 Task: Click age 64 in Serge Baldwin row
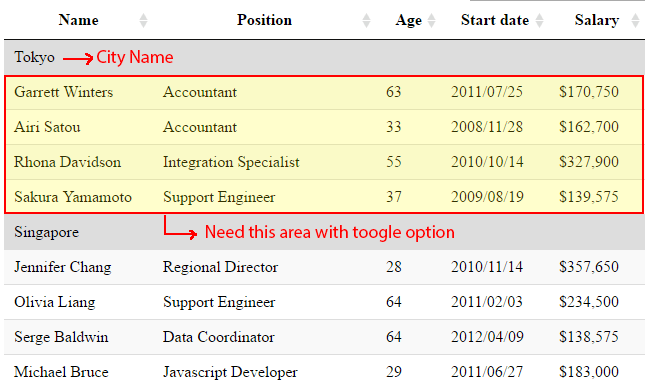coord(394,337)
